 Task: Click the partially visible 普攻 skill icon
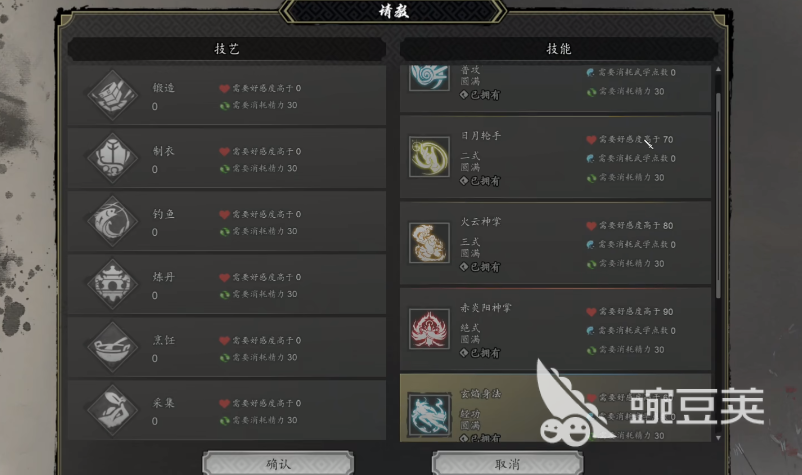[429, 78]
